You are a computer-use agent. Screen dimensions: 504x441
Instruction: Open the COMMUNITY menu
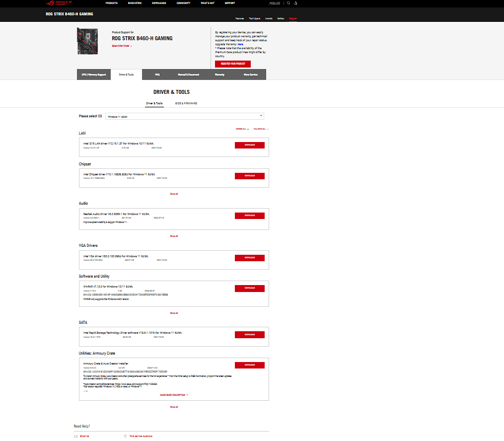coord(183,3)
